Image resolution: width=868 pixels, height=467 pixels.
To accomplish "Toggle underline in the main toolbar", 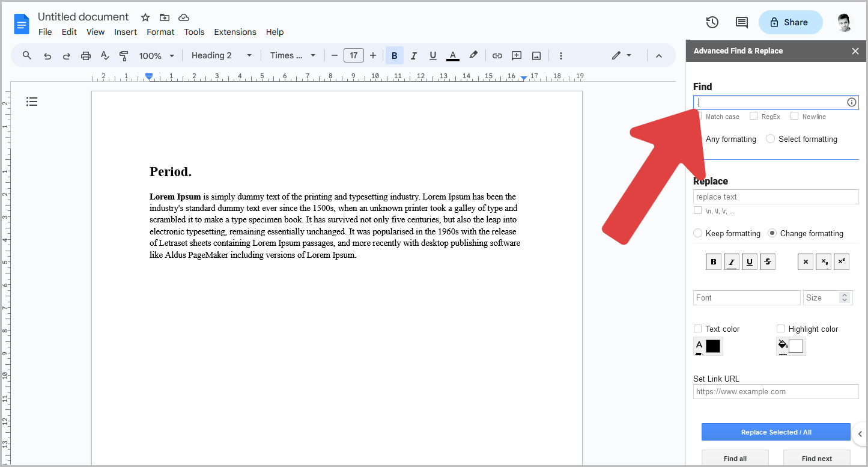I will (433, 56).
